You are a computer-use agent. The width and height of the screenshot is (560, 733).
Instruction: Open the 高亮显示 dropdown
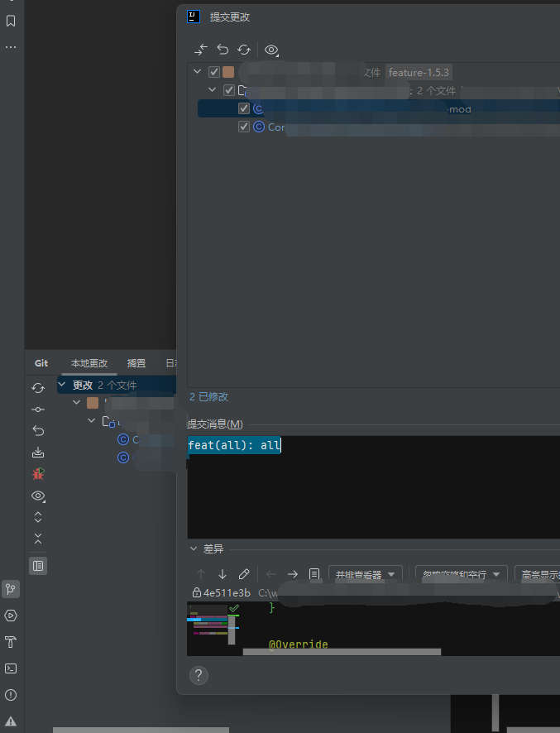(537, 574)
